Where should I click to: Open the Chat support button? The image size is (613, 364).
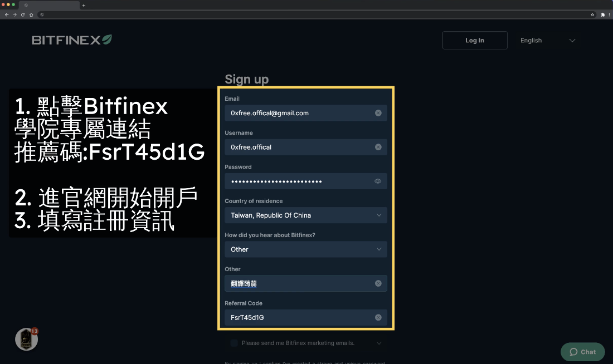point(582,352)
